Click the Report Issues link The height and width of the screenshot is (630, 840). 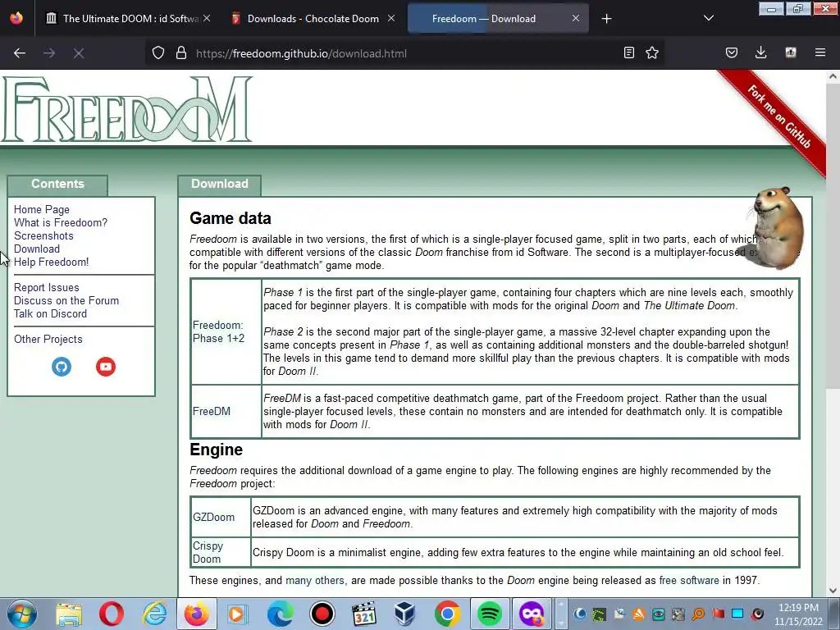tap(47, 288)
